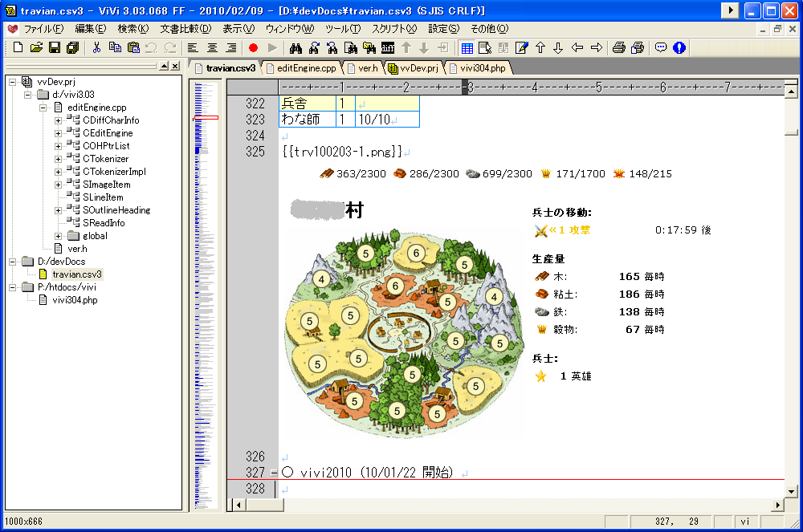Copy selection with the two-pages icon
The image size is (803, 532).
(x=115, y=47)
